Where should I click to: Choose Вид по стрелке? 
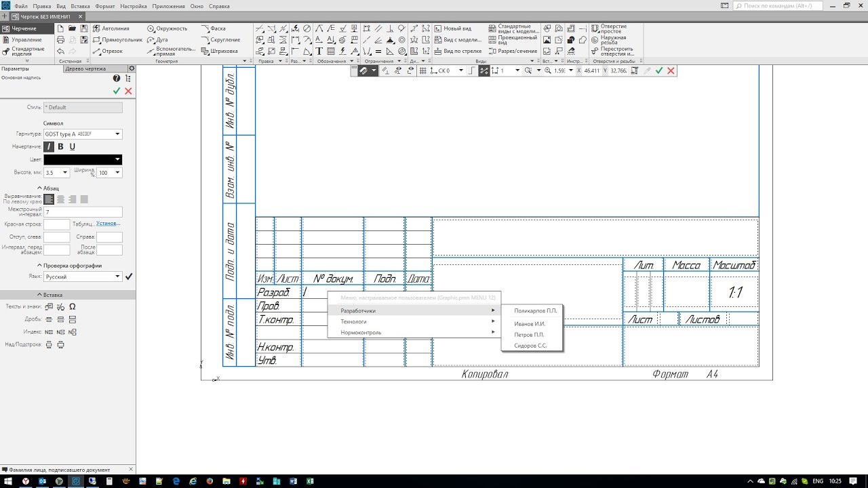[x=457, y=51]
